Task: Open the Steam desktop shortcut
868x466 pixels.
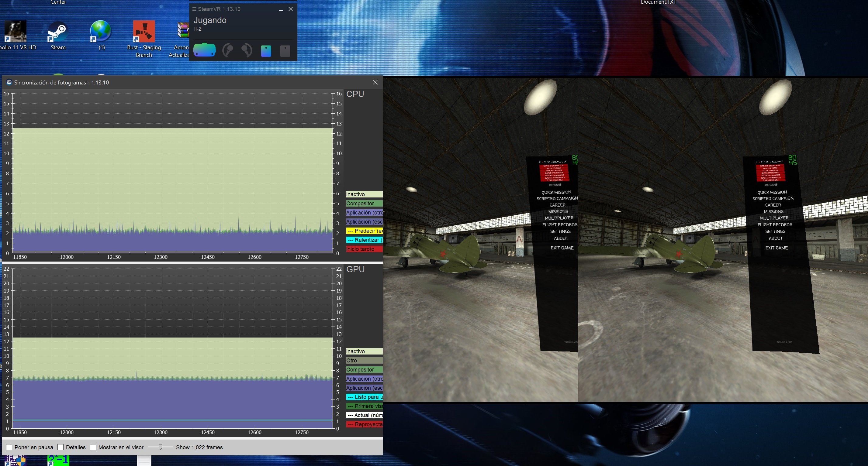Action: point(58,32)
